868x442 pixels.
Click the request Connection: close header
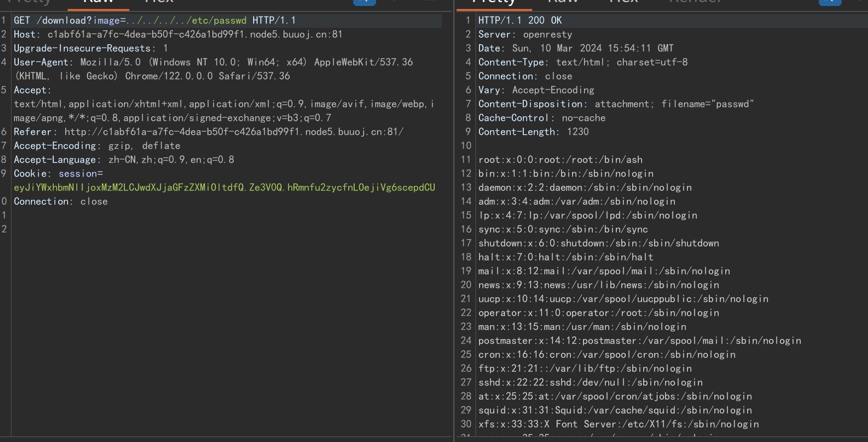[x=61, y=201]
